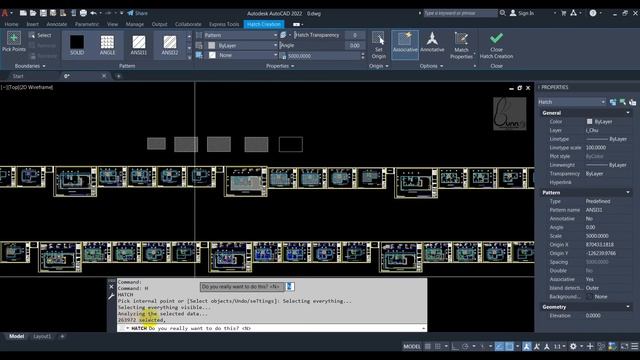Toggle Polar tracking in status bar
The width and height of the screenshot is (640, 360).
coord(465,347)
